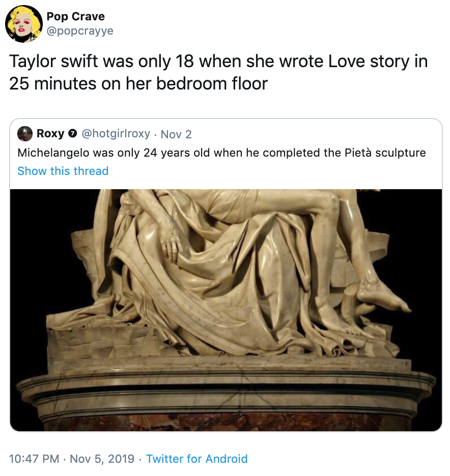Screen dimensions: 450x476
Task: Open Roxy's small profile avatar
Action: click(25, 134)
